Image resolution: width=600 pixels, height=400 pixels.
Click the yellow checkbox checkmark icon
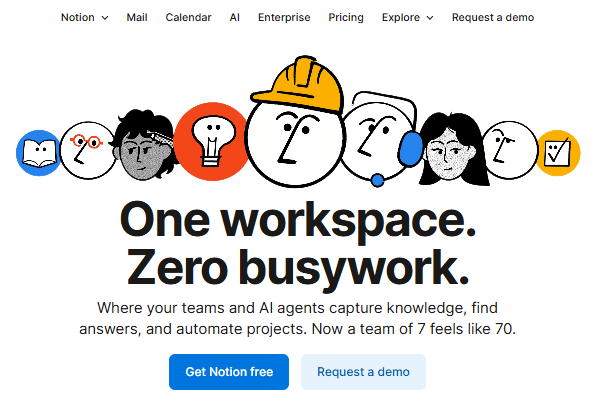tap(558, 153)
